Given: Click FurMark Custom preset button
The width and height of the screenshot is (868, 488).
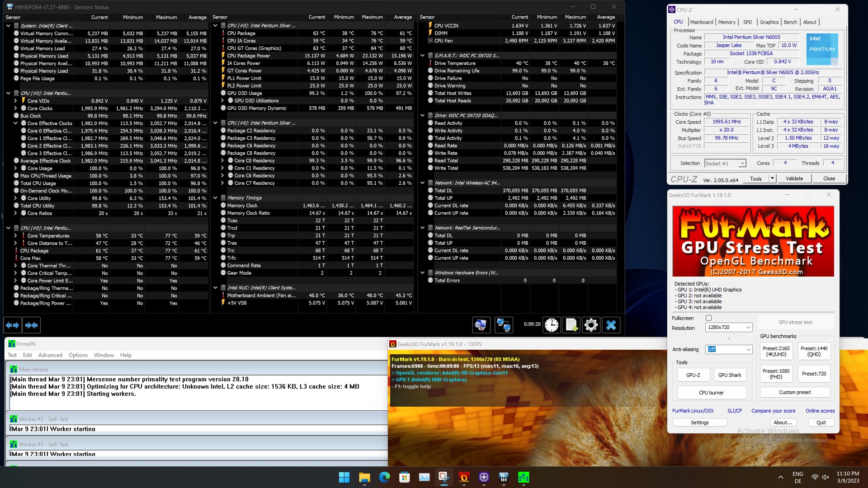Looking at the screenshot, I should [x=794, y=392].
